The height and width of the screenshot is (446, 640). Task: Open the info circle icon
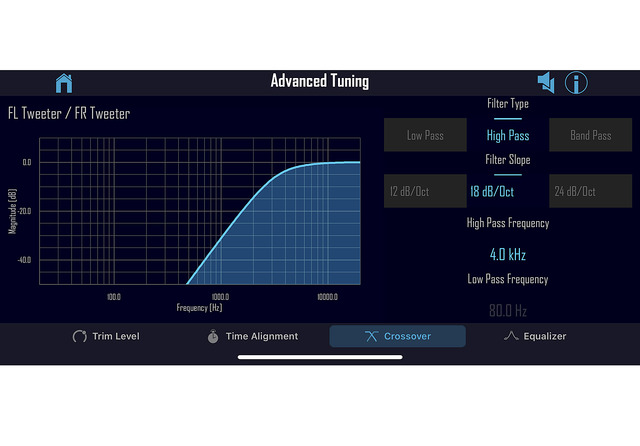click(x=576, y=83)
